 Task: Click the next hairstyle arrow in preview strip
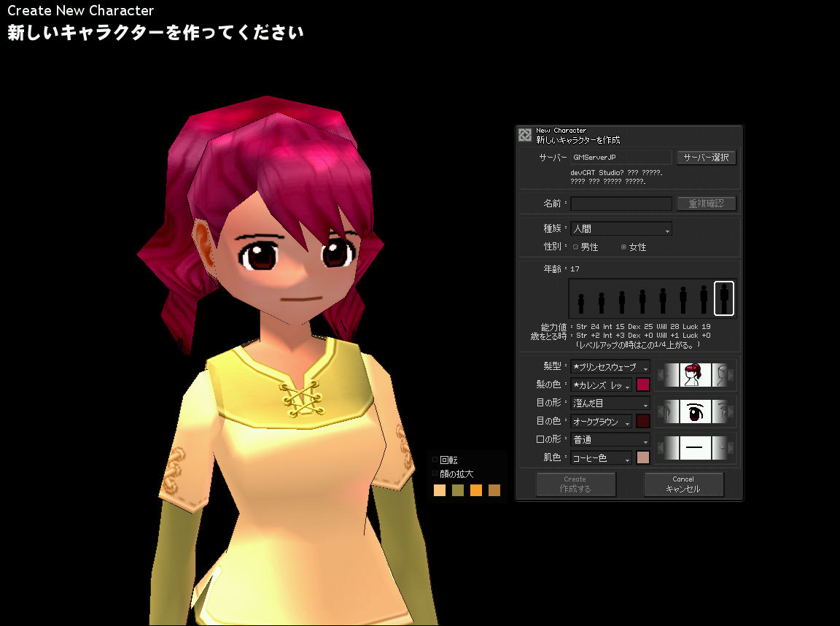coord(731,376)
